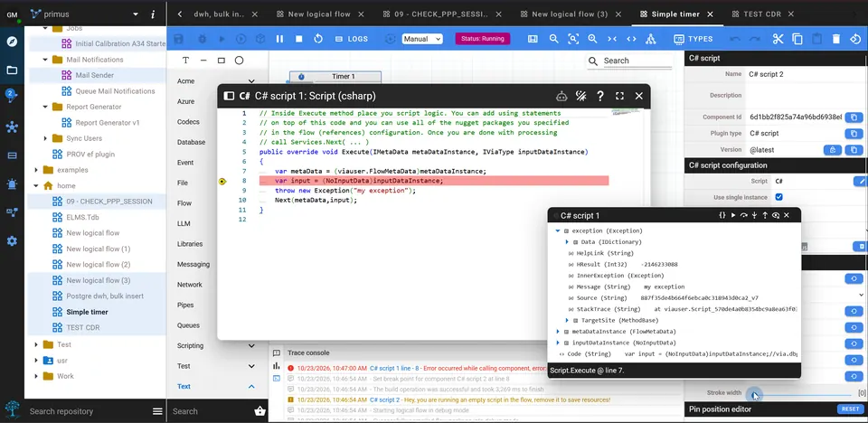Image resolution: width=868 pixels, height=423 pixels.
Task: Click the restart flow icon in toolbar
Action: [317, 39]
